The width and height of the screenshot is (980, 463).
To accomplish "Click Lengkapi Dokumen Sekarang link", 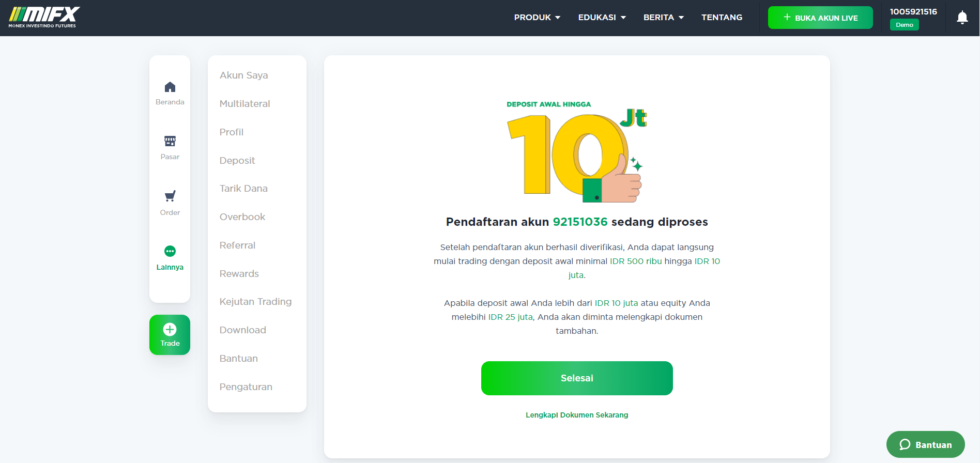I will pos(577,415).
